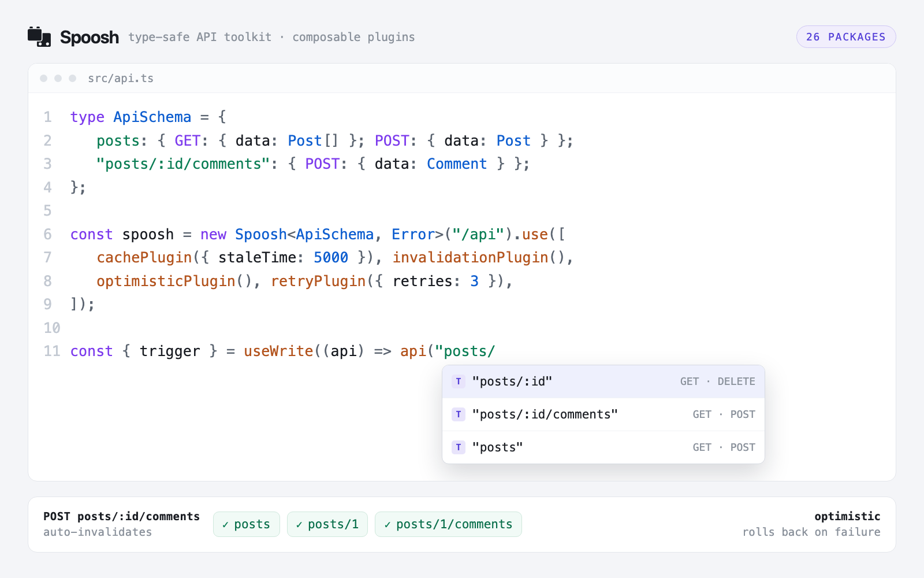Click the "/api" string on line 6

pos(479,234)
